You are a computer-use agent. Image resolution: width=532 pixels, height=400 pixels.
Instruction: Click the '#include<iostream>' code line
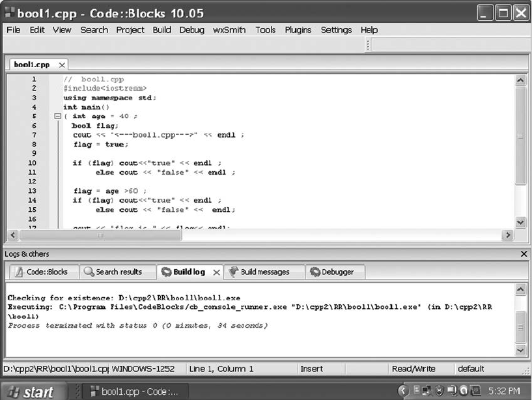click(x=105, y=89)
